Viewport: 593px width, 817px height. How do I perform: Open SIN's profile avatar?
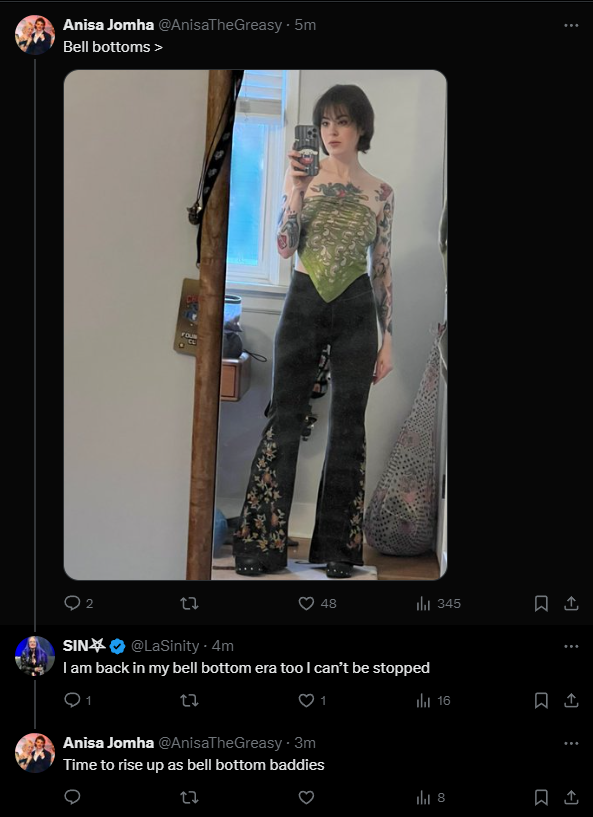(35, 655)
